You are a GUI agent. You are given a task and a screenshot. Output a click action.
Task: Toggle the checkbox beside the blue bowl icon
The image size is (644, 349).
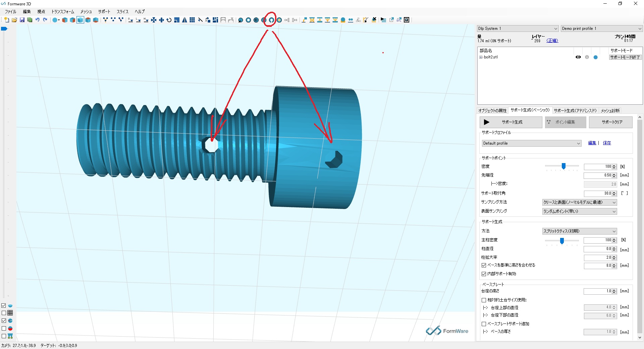click(4, 306)
